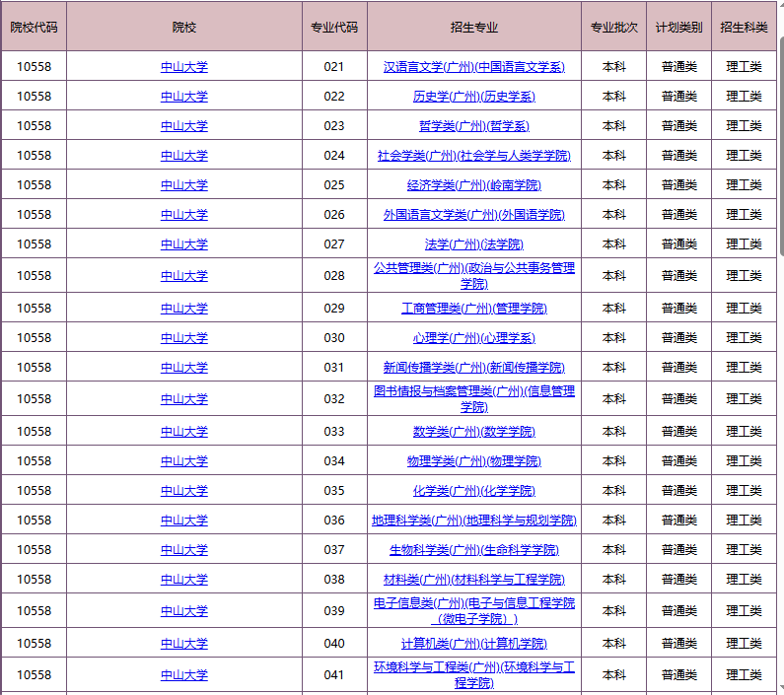The image size is (784, 695).
Task: Open the 哲学类(广州)(哲学系) major link
Action: pyautogui.click(x=474, y=126)
